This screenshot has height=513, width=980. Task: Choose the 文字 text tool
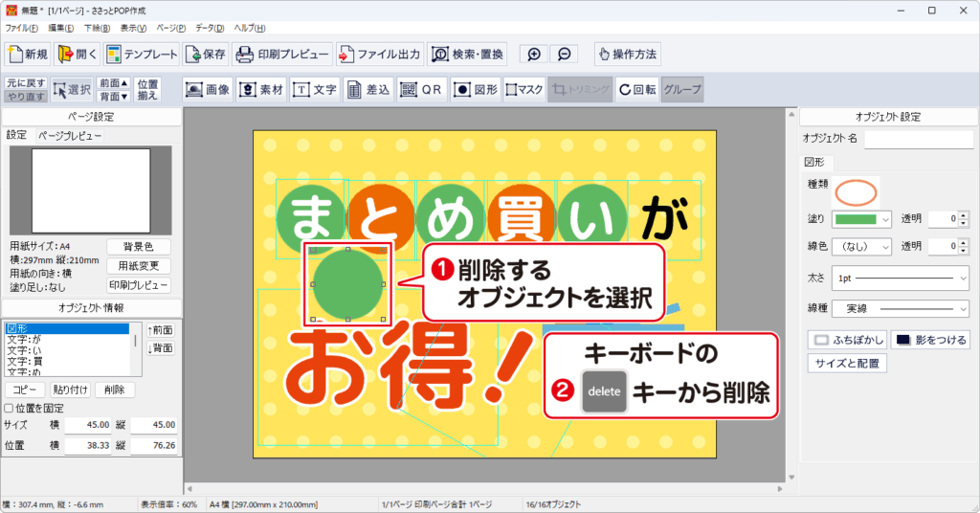pos(315,90)
